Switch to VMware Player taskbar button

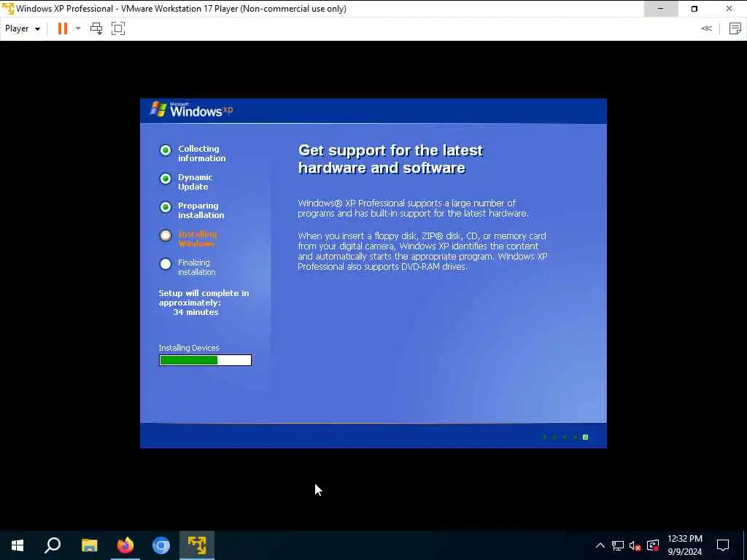pos(197,545)
